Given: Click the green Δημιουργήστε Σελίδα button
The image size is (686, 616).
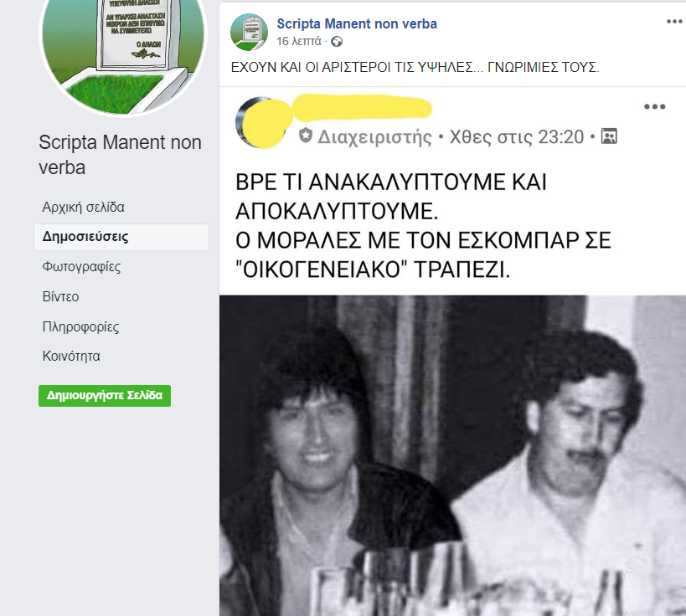Looking at the screenshot, I should click(105, 396).
